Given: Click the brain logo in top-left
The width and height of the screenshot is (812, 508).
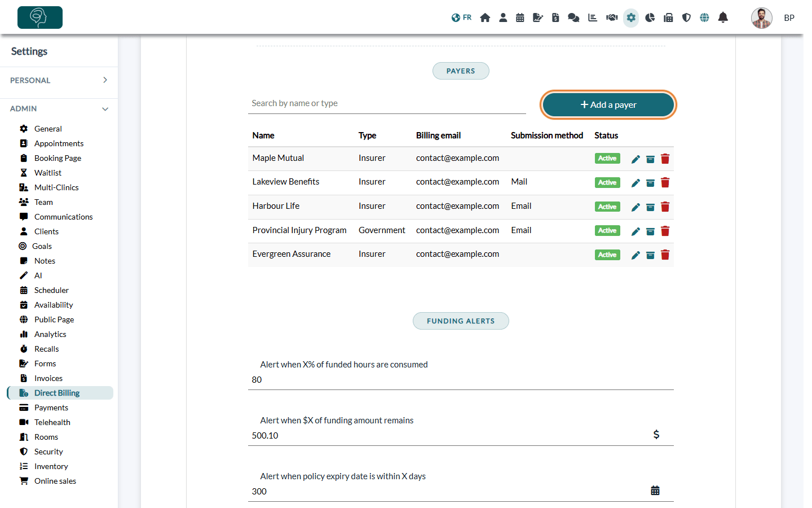Looking at the screenshot, I should [40, 17].
